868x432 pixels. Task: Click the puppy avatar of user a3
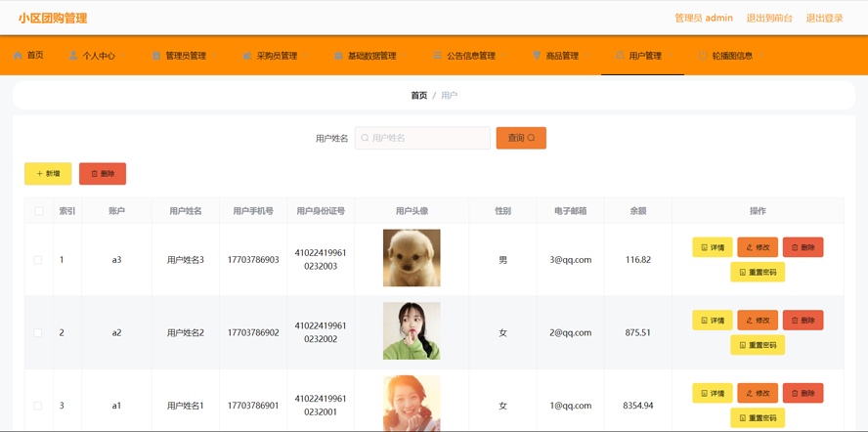(412, 258)
